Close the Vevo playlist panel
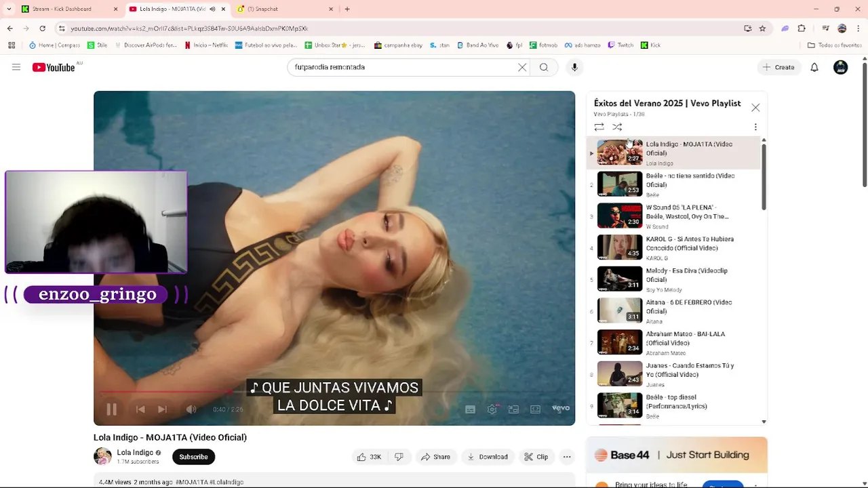The height and width of the screenshot is (488, 868). [755, 108]
